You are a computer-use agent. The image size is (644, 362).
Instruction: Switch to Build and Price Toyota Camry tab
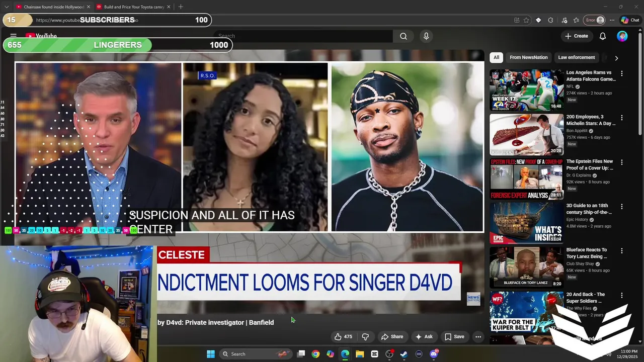pyautogui.click(x=133, y=7)
